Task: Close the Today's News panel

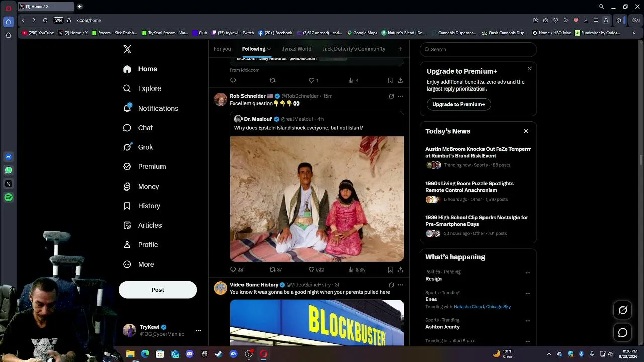Action: point(526,131)
